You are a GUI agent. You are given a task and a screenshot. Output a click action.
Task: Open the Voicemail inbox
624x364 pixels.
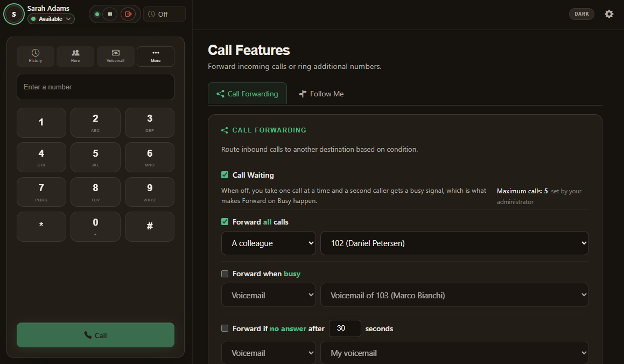click(115, 57)
